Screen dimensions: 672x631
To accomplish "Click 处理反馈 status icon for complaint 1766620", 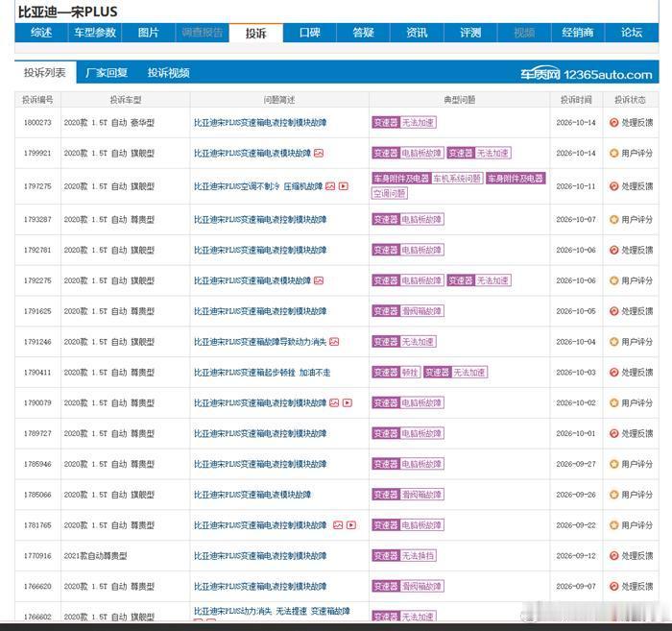I will [613, 587].
